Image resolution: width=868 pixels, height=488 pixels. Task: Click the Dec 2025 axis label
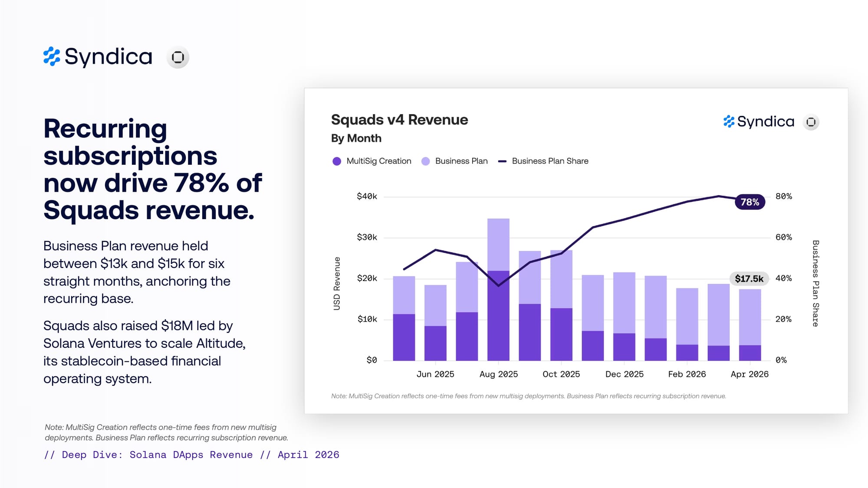pos(625,374)
